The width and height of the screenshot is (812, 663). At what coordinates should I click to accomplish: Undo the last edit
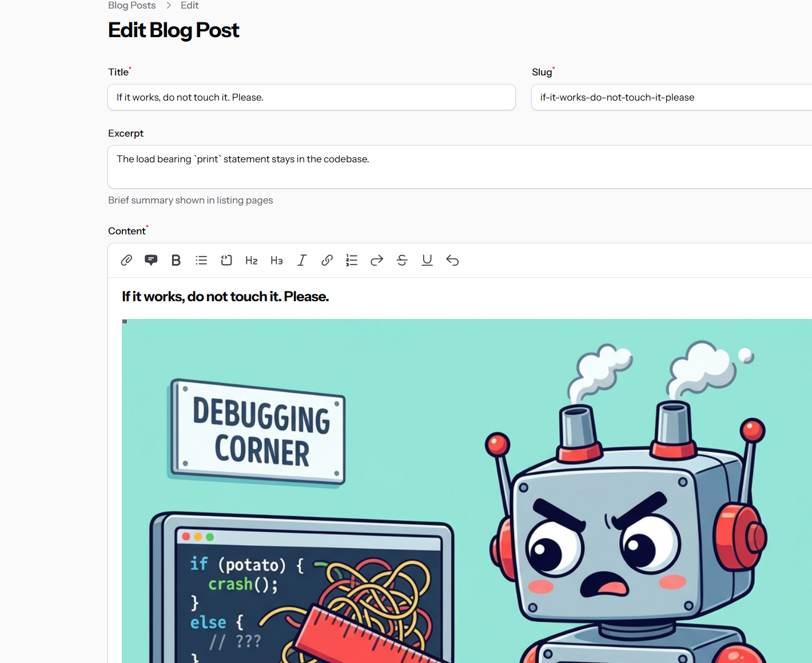(452, 260)
